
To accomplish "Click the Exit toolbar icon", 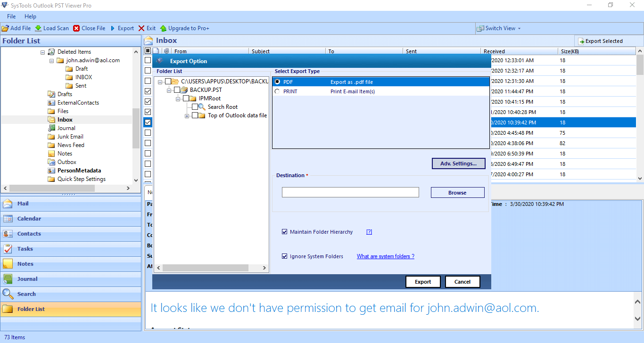I will point(141,28).
